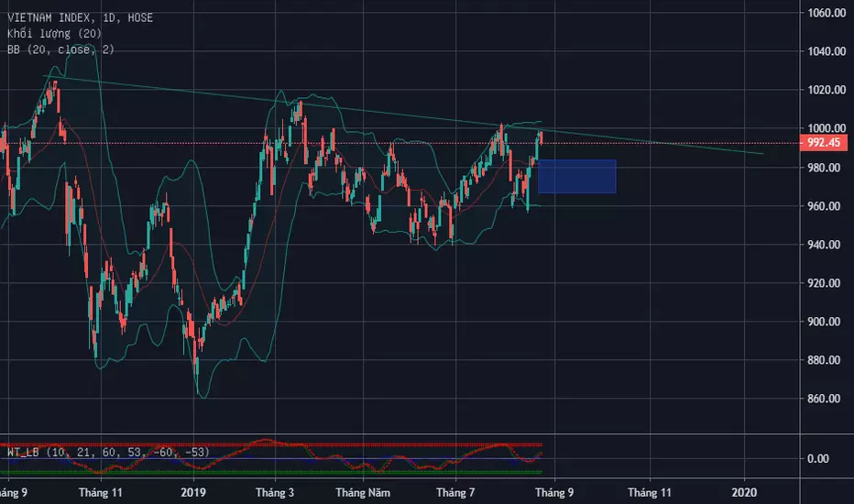The width and height of the screenshot is (854, 504).
Task: Click the 1060.00 price scale label
Action: pyautogui.click(x=826, y=13)
